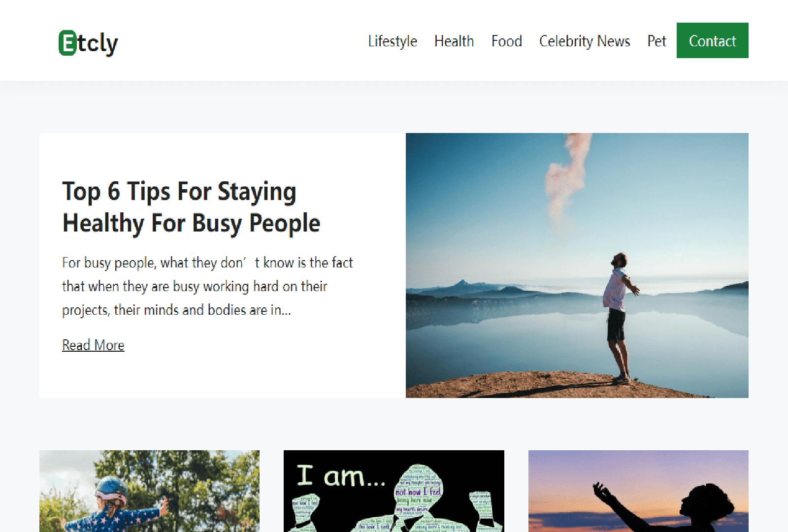Open the 'I am...' word art thumbnail
788x532 pixels.
click(x=394, y=491)
